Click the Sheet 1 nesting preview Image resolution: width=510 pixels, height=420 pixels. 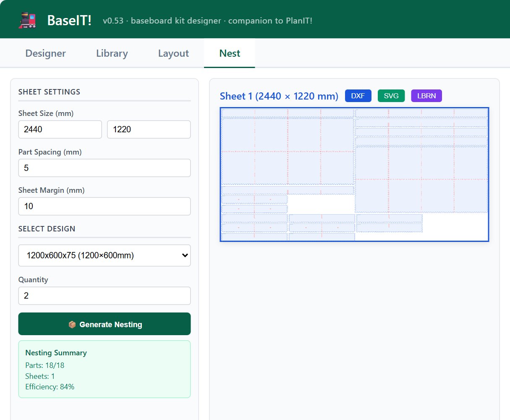[355, 174]
